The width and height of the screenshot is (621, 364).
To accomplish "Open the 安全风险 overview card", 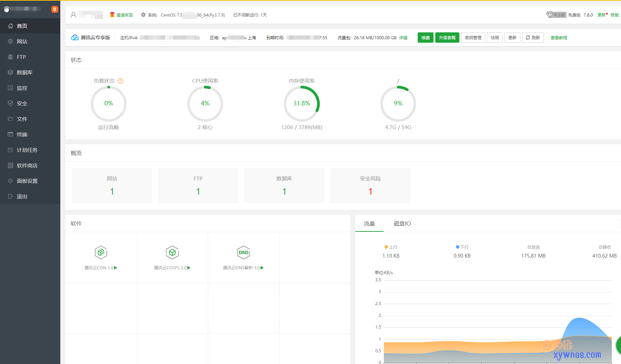I will pyautogui.click(x=370, y=185).
